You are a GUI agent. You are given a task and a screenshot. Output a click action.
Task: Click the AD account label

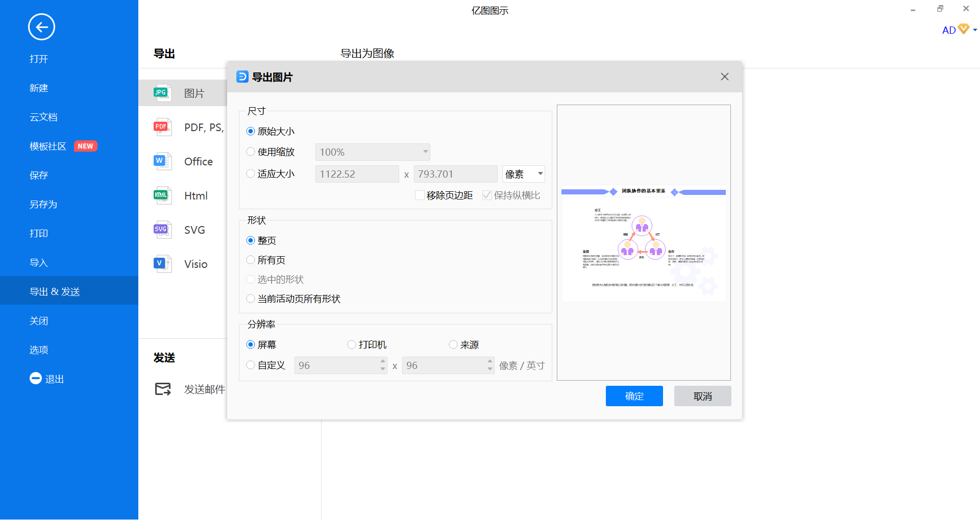point(948,30)
